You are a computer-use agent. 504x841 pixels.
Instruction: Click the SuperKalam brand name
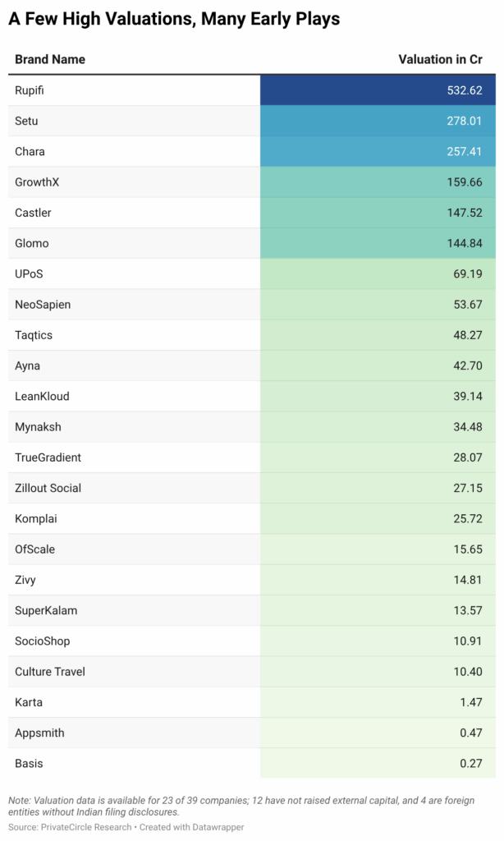pyautogui.click(x=46, y=610)
